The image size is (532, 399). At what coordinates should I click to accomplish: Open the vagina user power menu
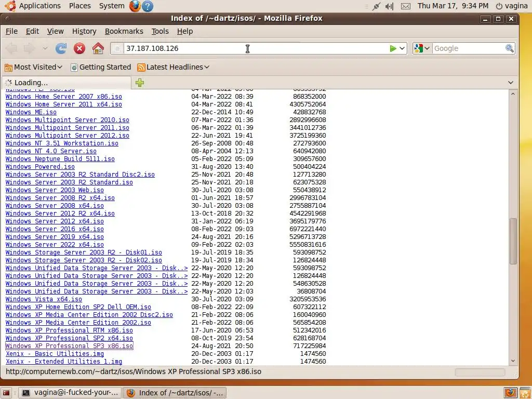pos(512,6)
